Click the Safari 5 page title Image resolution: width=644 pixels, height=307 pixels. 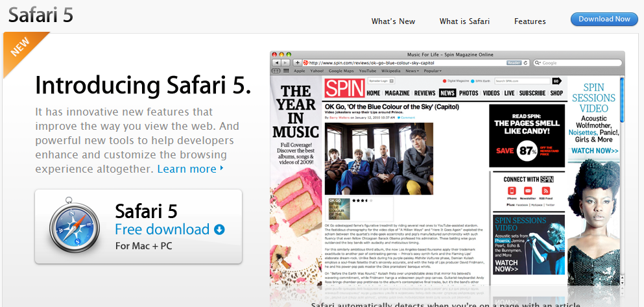(x=41, y=15)
